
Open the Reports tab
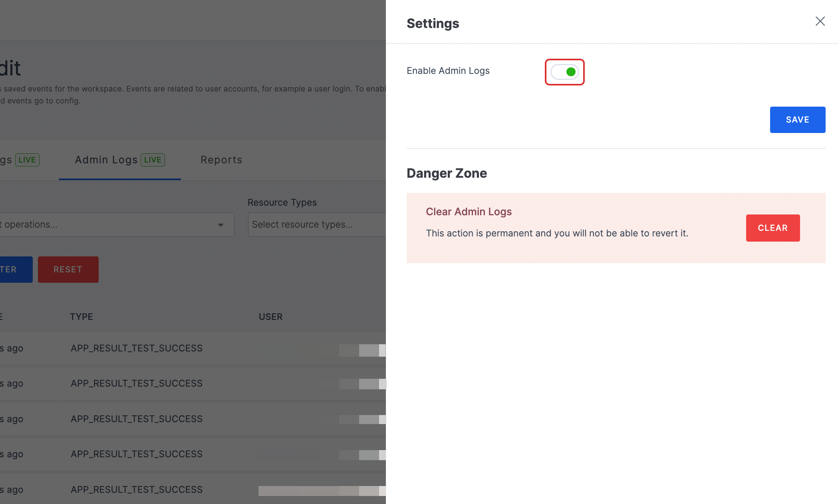coord(221,160)
